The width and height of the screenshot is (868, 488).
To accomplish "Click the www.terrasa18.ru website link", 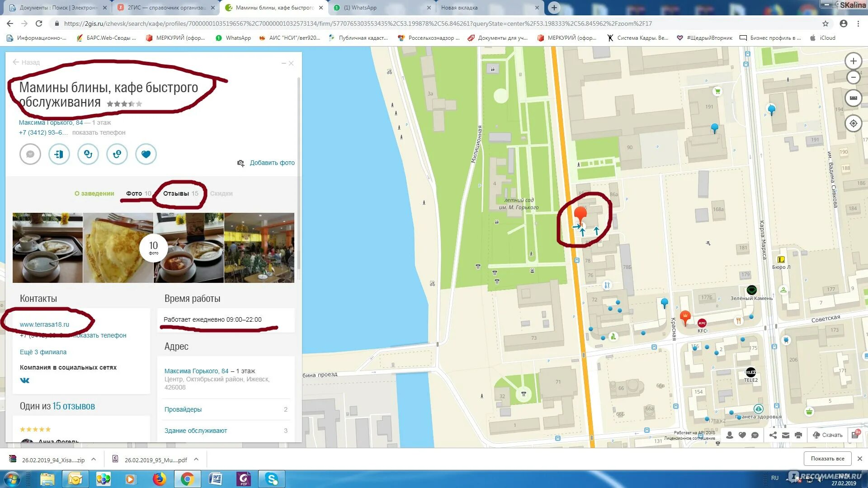I will 44,324.
